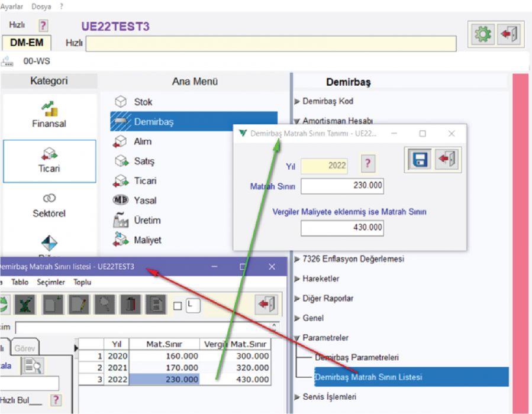Image resolution: width=532 pixels, height=414 pixels.
Task: Select Demirbaş Parametreleri in the tree
Action: click(x=356, y=357)
